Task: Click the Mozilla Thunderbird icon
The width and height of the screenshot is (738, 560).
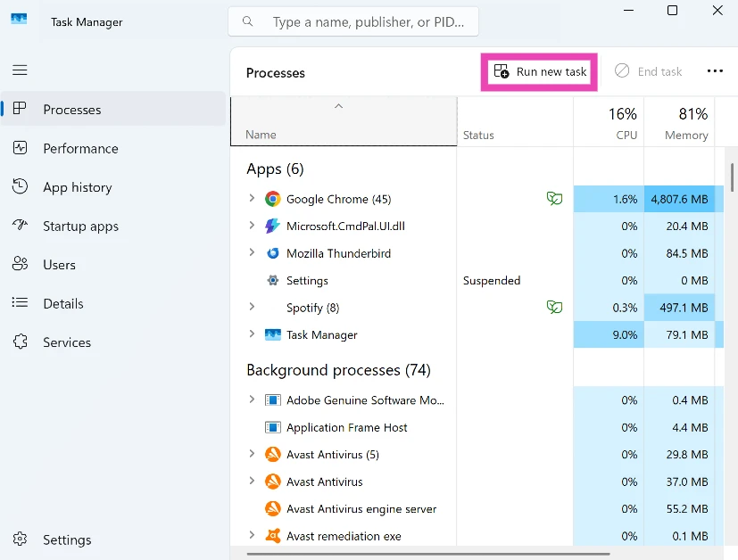Action: coord(273,253)
